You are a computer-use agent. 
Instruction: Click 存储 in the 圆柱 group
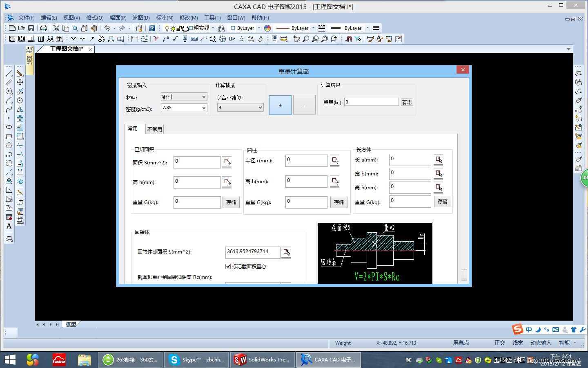click(339, 202)
